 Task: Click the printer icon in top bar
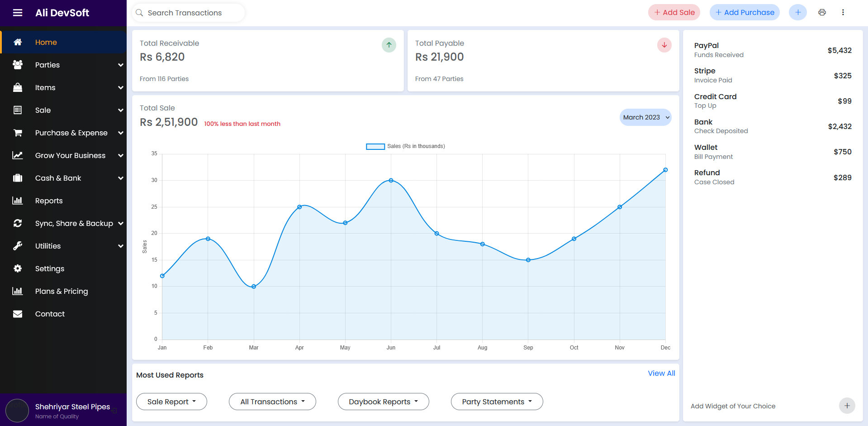(x=822, y=12)
